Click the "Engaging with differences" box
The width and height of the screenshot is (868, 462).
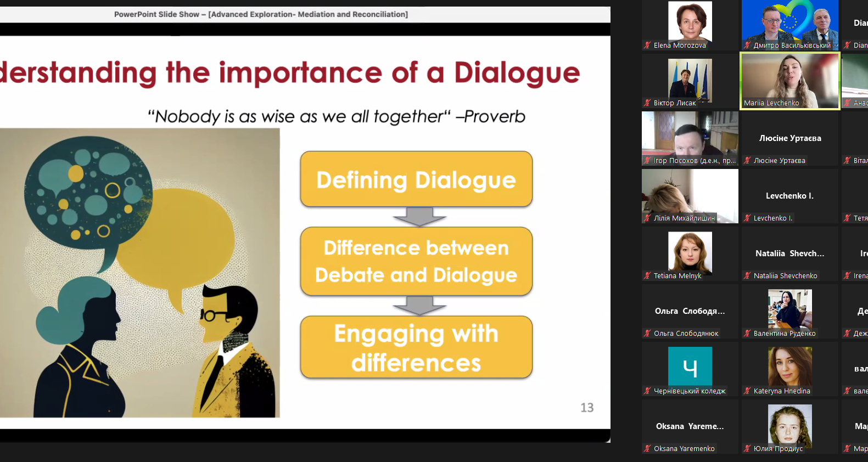click(416, 347)
